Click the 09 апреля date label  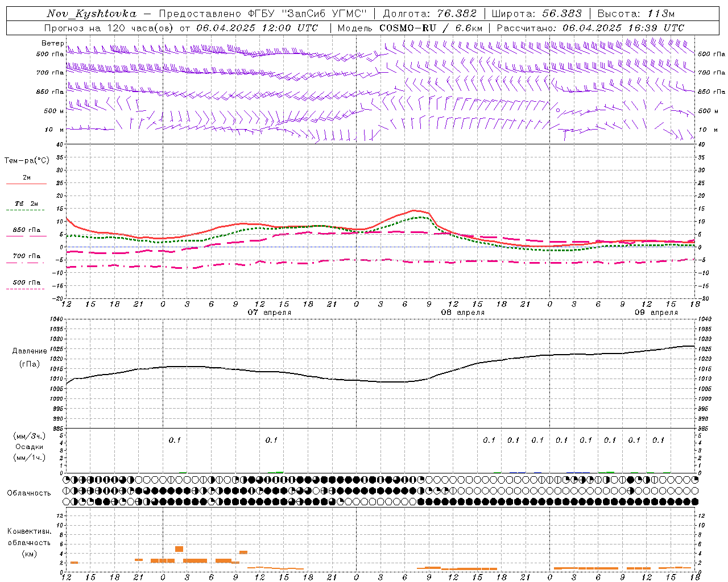[656, 313]
